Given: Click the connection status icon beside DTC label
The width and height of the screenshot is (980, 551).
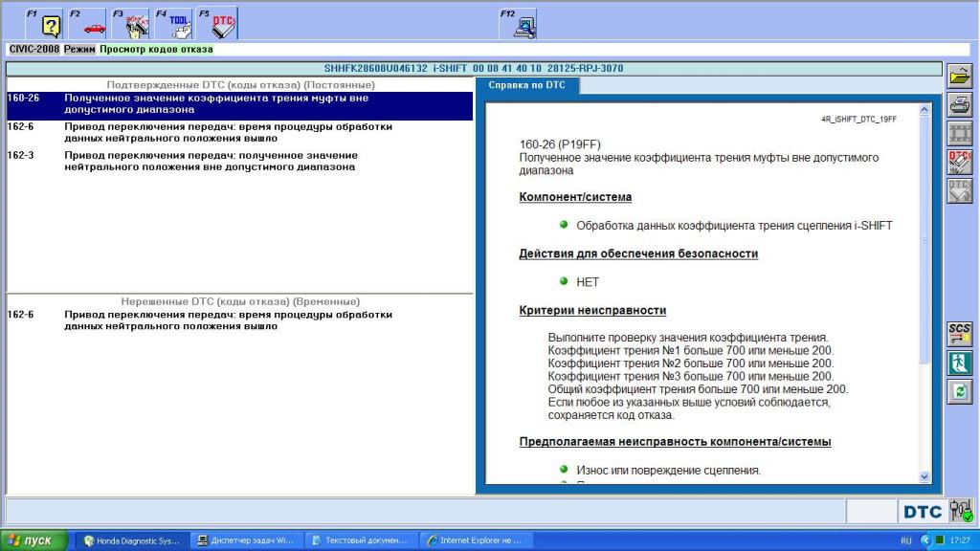Looking at the screenshot, I should pos(961,511).
